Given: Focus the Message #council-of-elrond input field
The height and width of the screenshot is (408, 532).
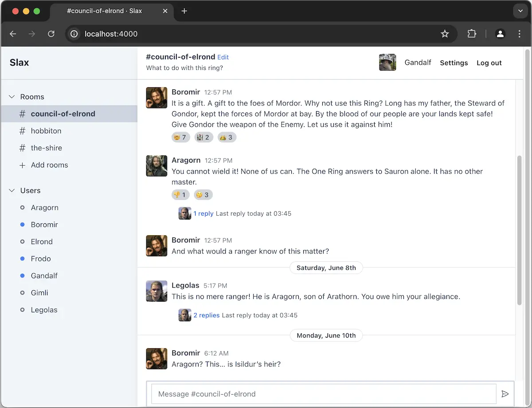Looking at the screenshot, I should [324, 394].
